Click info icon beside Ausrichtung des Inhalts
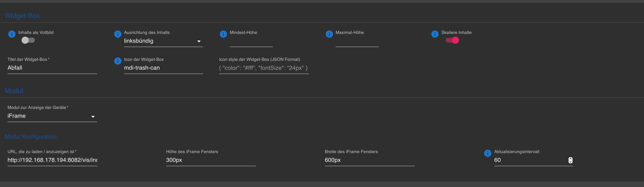Image resolution: width=644 pixels, height=187 pixels. tap(118, 34)
